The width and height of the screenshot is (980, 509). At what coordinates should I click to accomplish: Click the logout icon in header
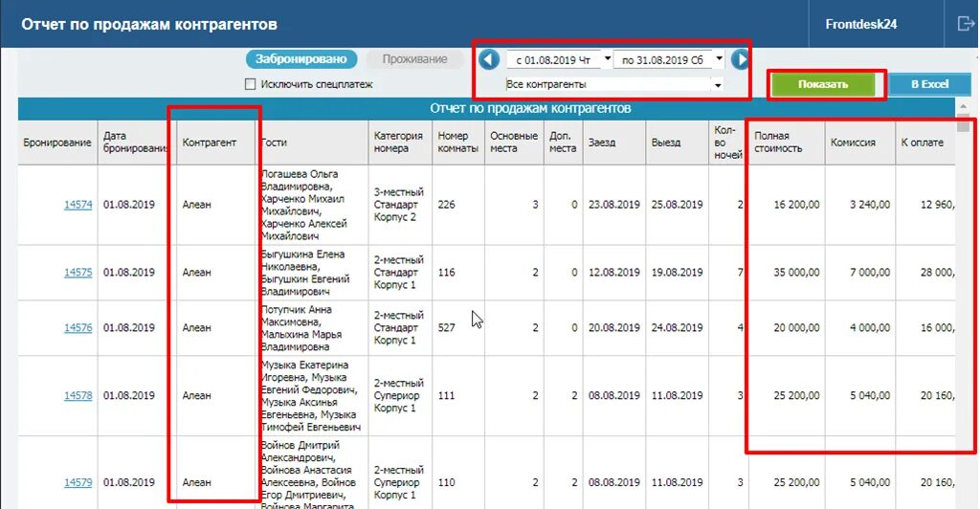(x=966, y=24)
